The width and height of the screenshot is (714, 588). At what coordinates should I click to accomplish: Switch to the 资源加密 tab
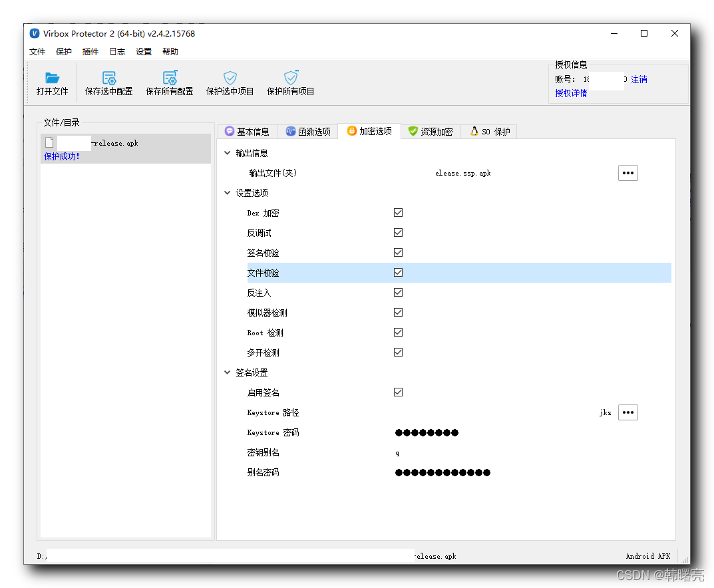tap(431, 132)
